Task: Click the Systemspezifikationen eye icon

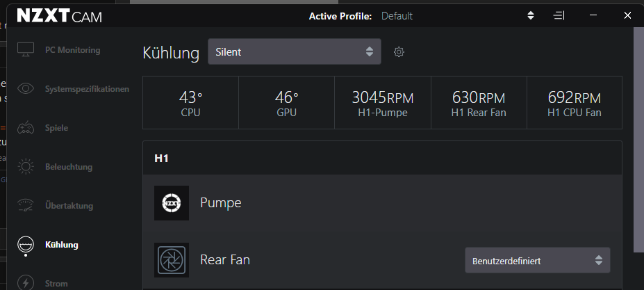Action: 26,89
